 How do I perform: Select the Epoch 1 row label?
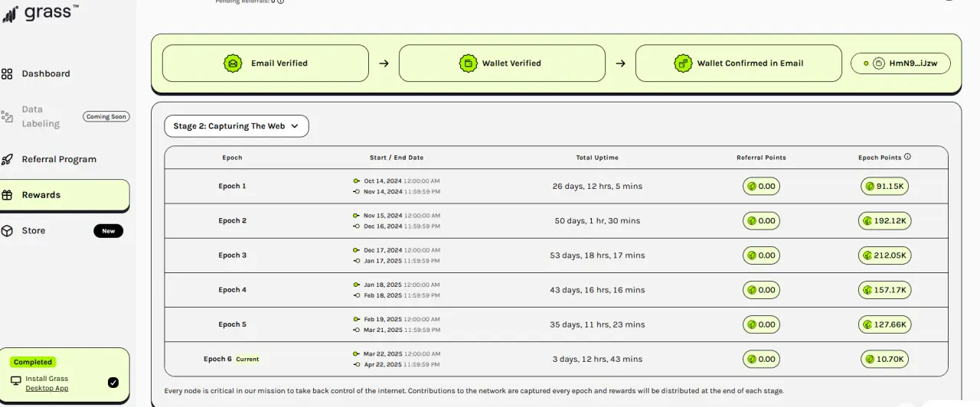click(x=232, y=186)
